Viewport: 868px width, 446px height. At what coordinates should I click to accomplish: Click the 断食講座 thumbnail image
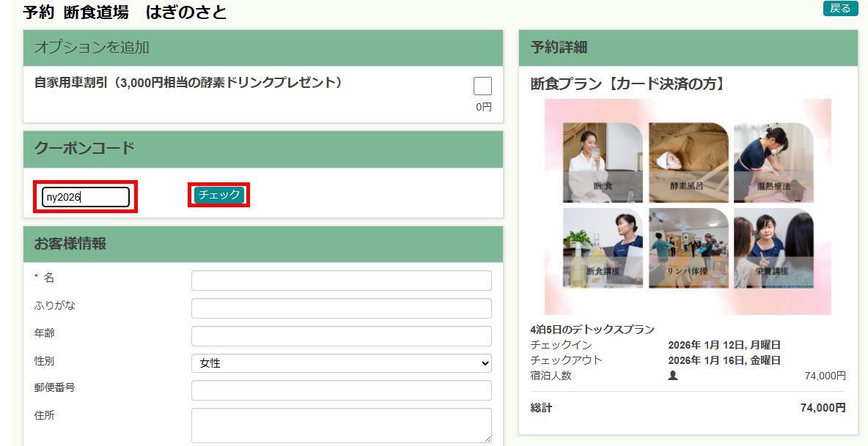click(603, 248)
